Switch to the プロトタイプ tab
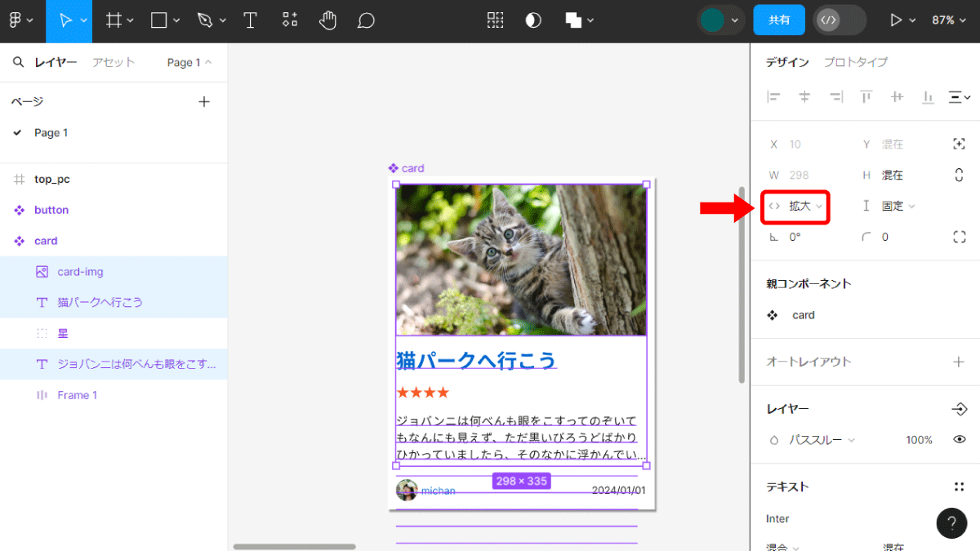Screen dimensions: 980x551 856,62
